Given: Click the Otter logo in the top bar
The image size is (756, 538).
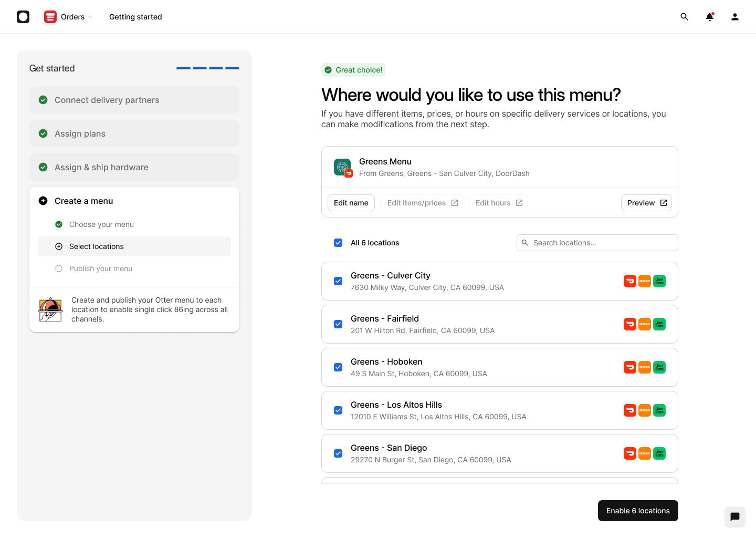Looking at the screenshot, I should pyautogui.click(x=23, y=16).
